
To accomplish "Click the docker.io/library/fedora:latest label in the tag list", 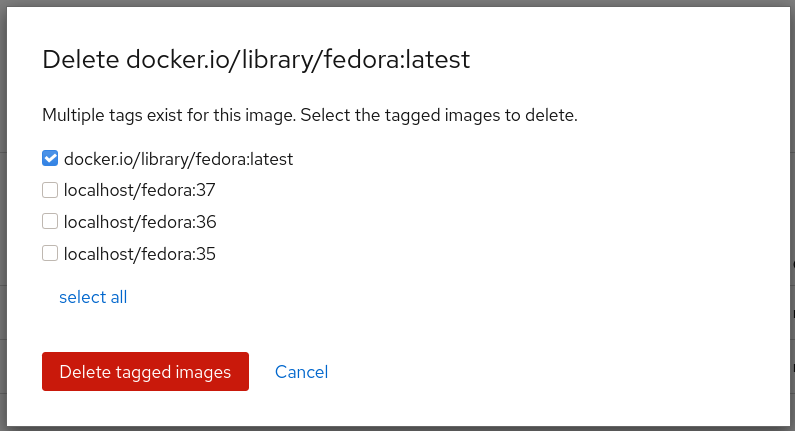I will pos(178,159).
